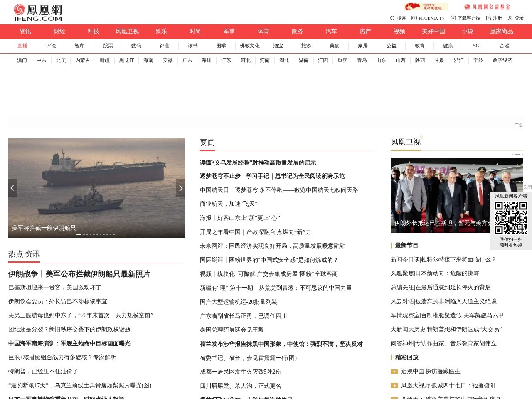Go to previous slide with the left arrow
Screen dimensions: 532x399
(12, 188)
